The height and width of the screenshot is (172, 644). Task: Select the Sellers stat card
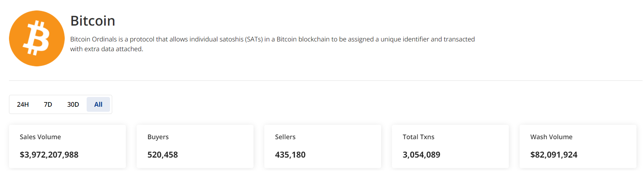(x=323, y=146)
